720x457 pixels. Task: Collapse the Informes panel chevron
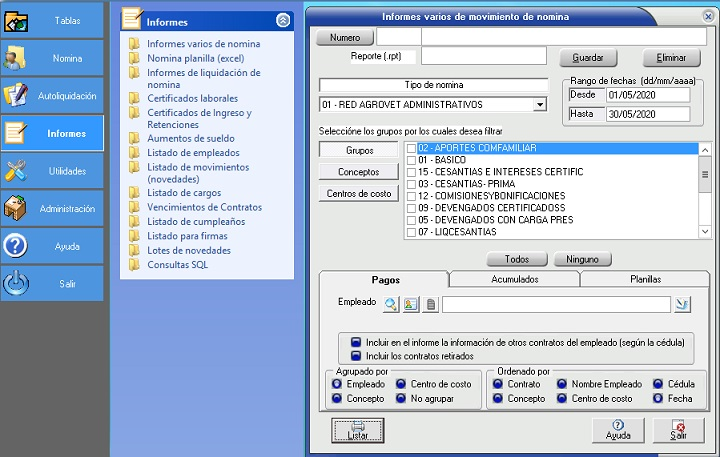click(x=283, y=20)
